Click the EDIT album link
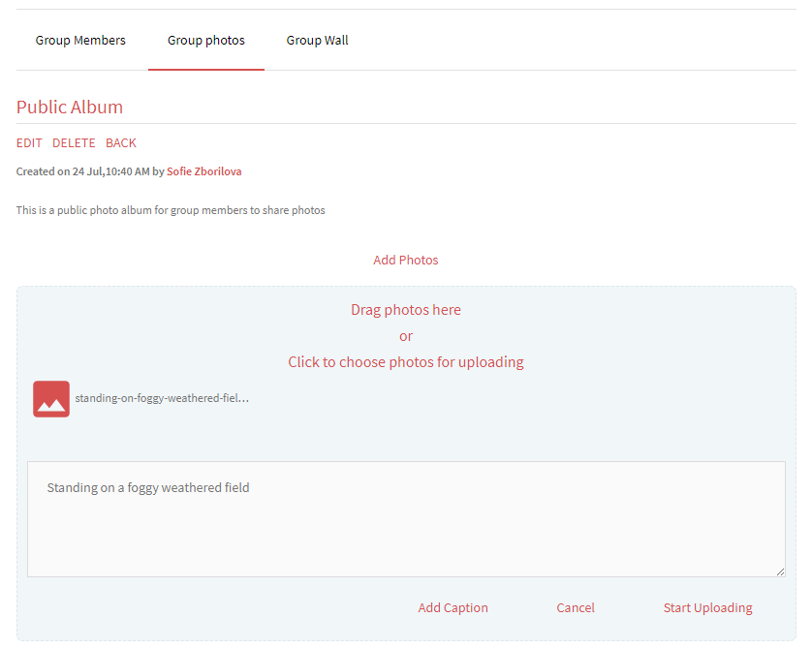 [x=29, y=143]
